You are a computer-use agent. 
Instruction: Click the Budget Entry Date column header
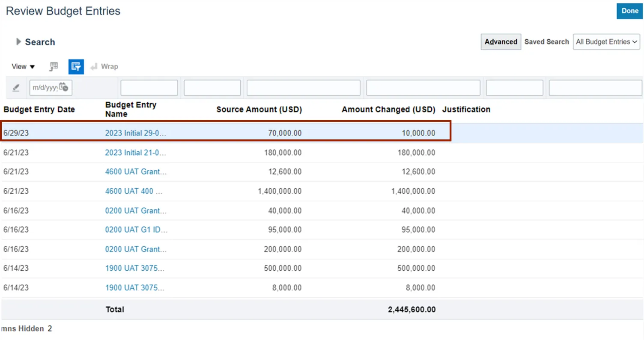point(39,109)
